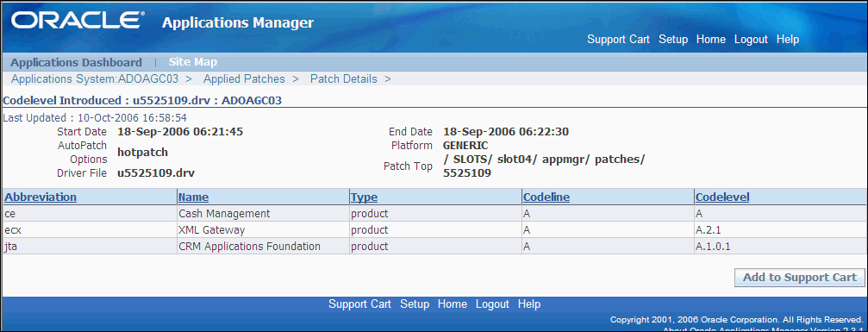Open Support Cart in footer
868x332 pixels.
[359, 304]
